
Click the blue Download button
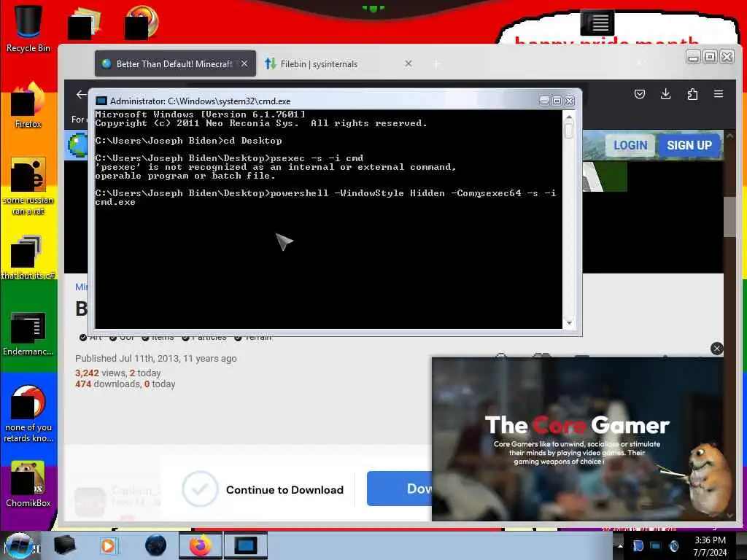coord(399,489)
